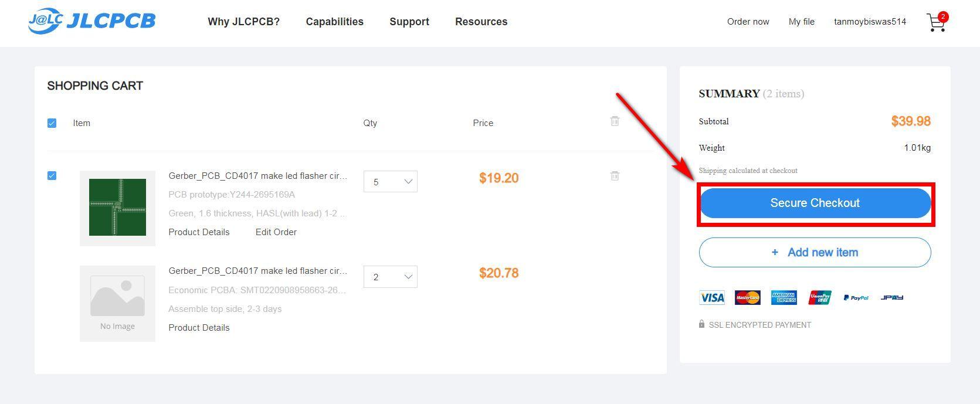Click the Secure Checkout button
This screenshot has height=404, width=980.
815,203
